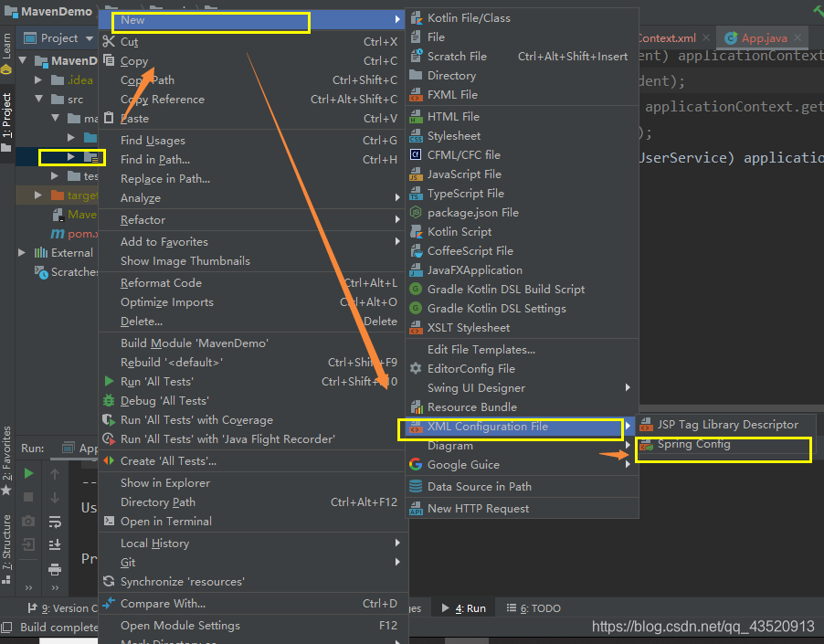824x644 pixels.
Task: Collapse the MavenDemo project root
Action: click(23, 60)
